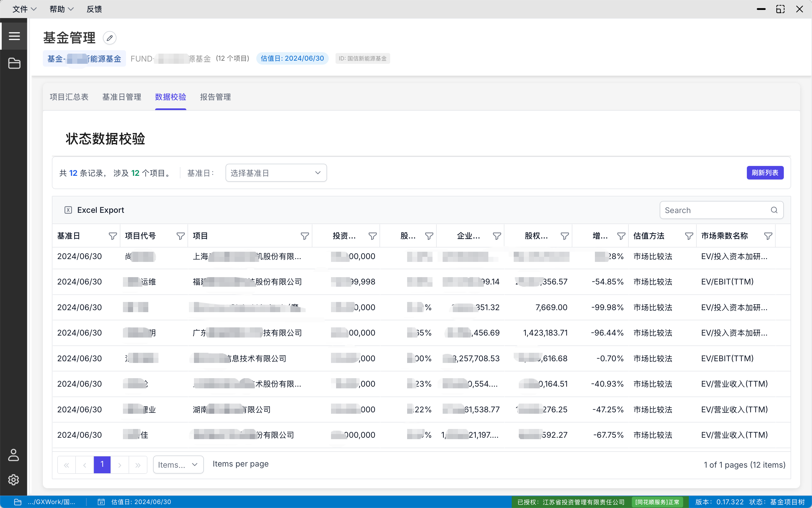
Task: Click the 7,669.00 value cell
Action: (x=551, y=307)
